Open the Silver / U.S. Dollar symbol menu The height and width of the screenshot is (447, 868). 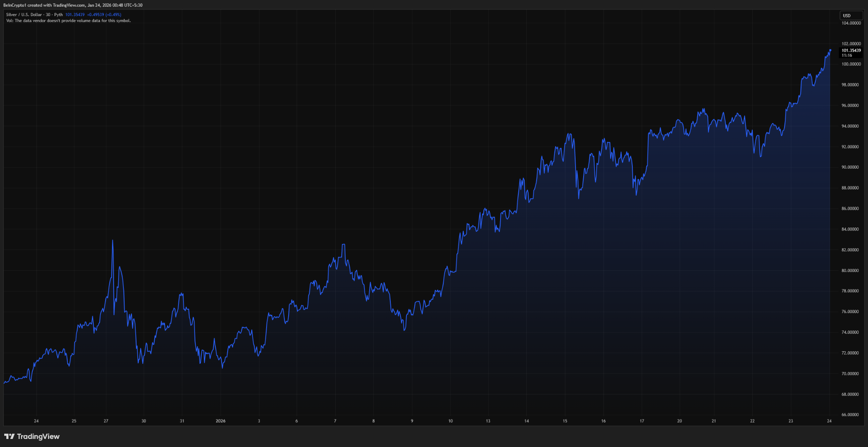point(24,14)
